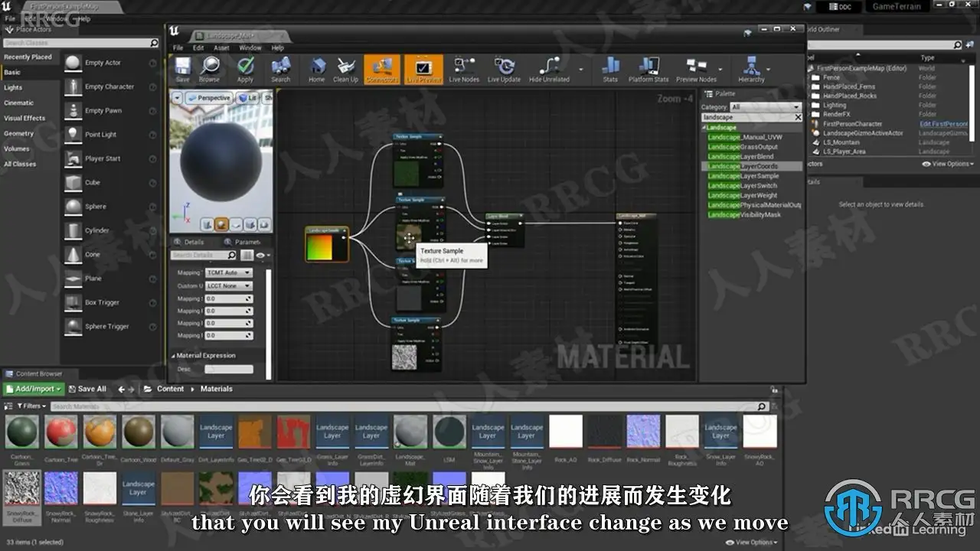Click LS_Mountain in the World Outliner

coord(841,142)
